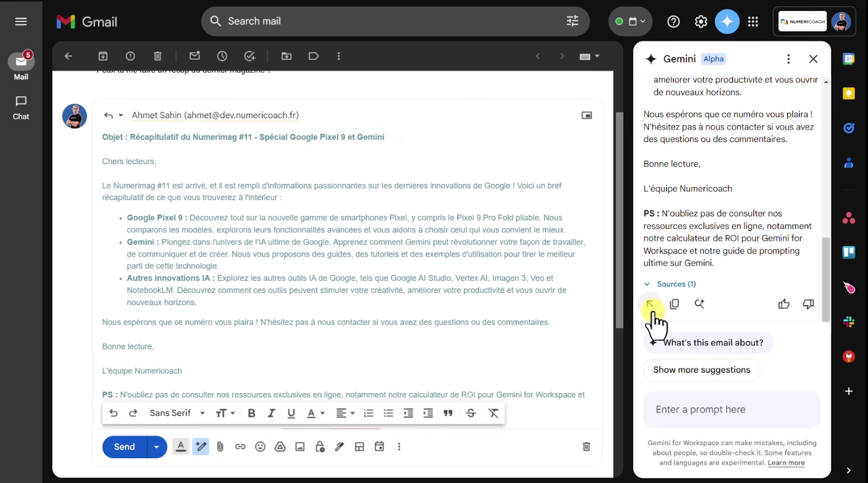Toggle the Gemini side panel sparkle button
Image resolution: width=868 pixels, height=483 pixels.
point(727,22)
